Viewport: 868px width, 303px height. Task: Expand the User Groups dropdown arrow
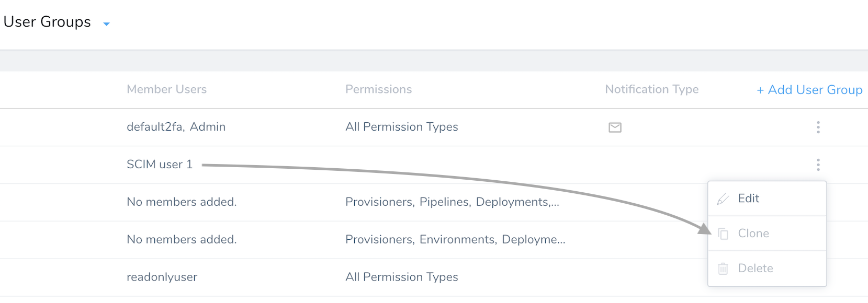pos(107,24)
